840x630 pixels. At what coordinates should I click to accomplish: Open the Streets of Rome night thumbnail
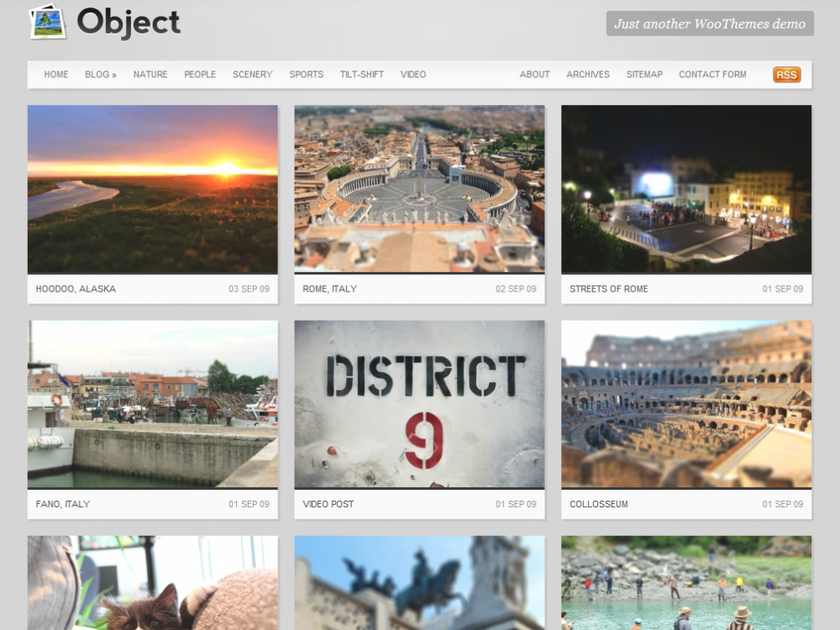point(686,189)
